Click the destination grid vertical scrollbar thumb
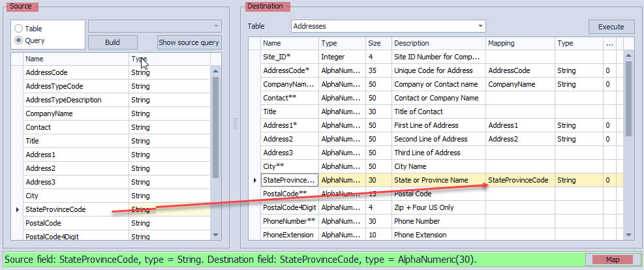Image resolution: width=644 pixels, height=270 pixels. coord(628,98)
